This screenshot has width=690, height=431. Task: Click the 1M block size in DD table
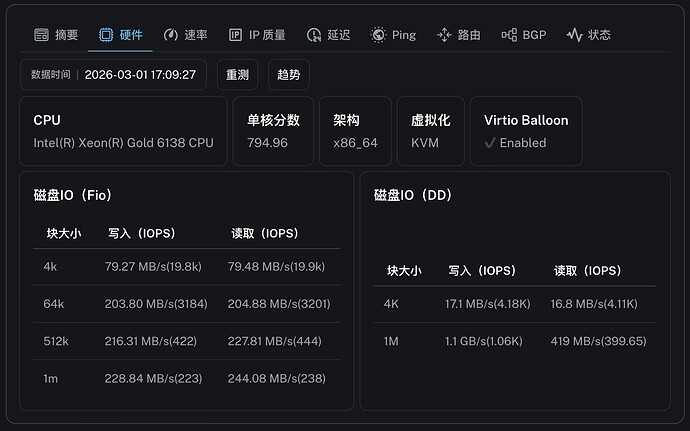click(x=391, y=341)
